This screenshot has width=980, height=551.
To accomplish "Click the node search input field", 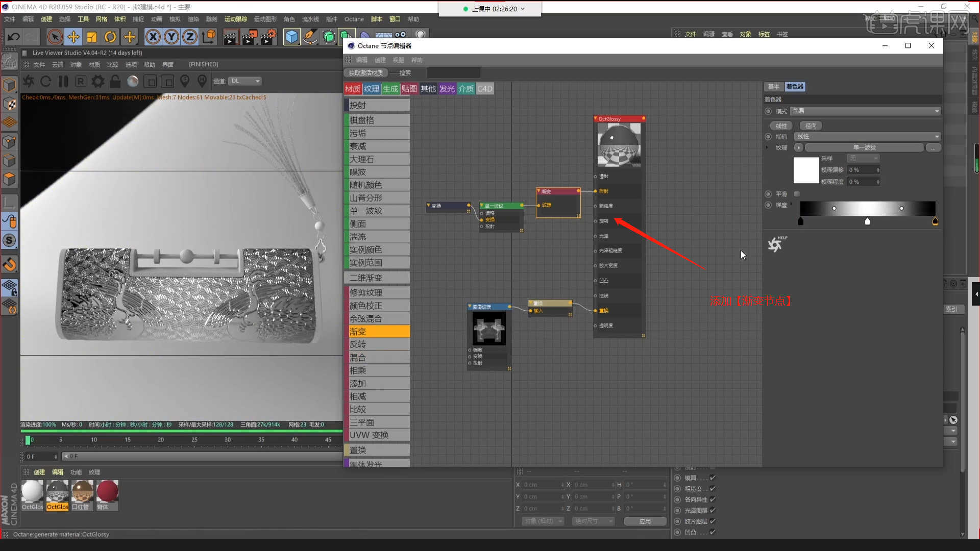I will [x=453, y=73].
